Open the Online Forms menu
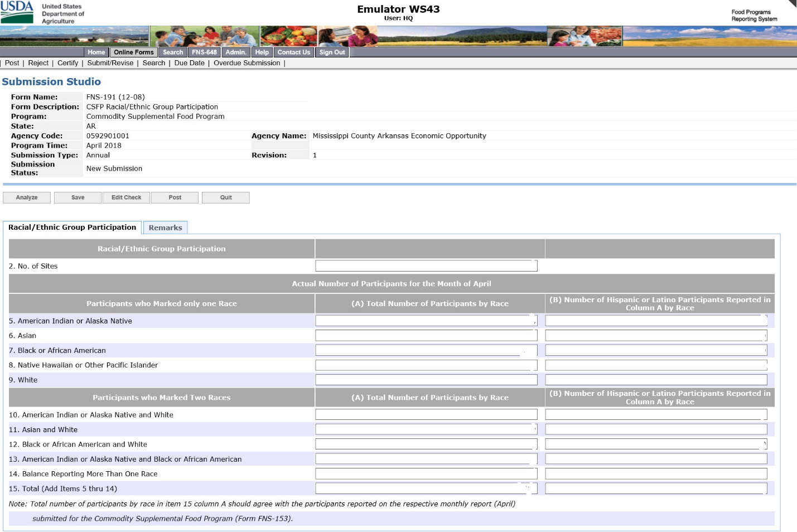This screenshot has width=797, height=532. click(x=133, y=52)
